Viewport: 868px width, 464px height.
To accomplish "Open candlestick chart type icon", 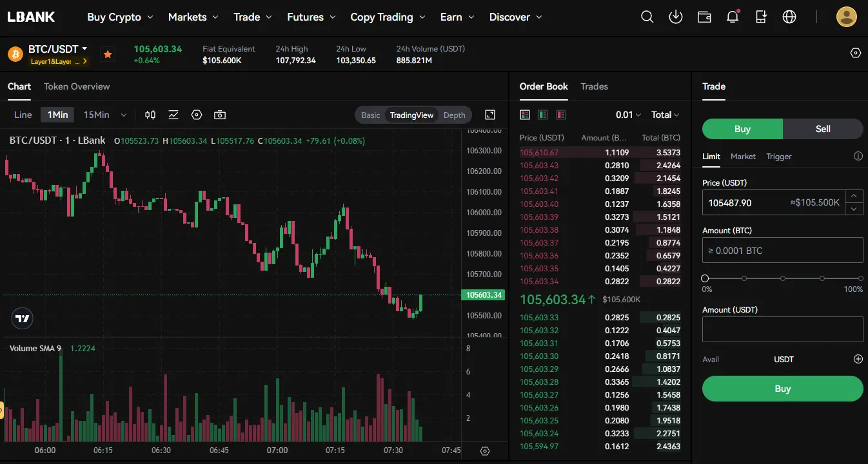I will point(150,115).
